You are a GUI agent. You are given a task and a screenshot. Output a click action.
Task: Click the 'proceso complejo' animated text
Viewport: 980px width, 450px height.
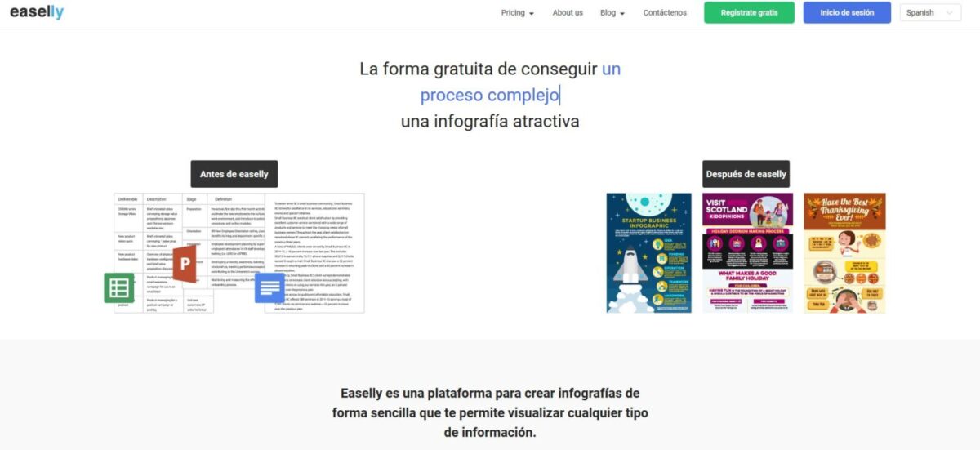489,96
